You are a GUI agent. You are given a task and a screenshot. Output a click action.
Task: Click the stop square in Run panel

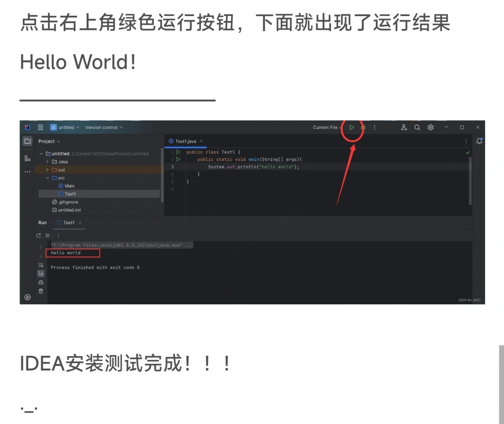click(x=48, y=236)
